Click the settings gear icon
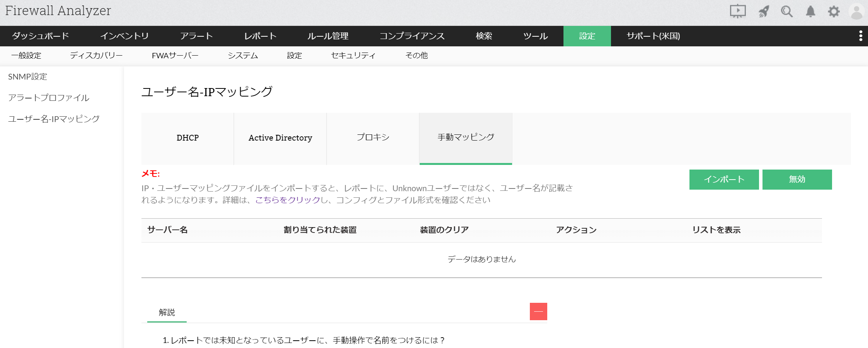The image size is (868, 348). point(834,11)
